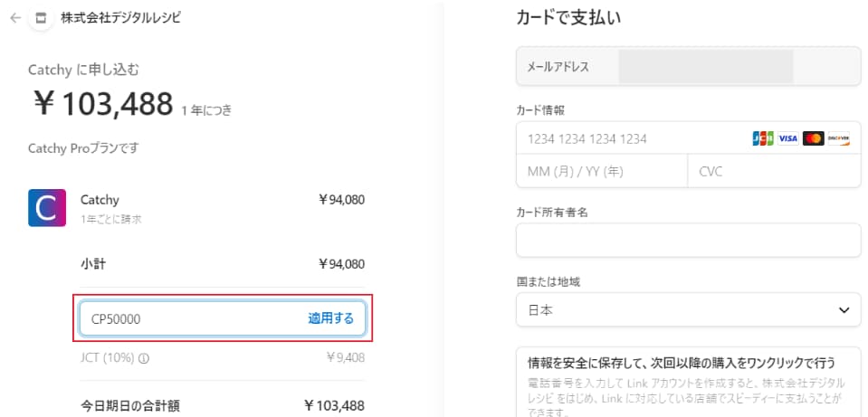
Task: Click the Link save information box heading
Action: tap(682, 363)
